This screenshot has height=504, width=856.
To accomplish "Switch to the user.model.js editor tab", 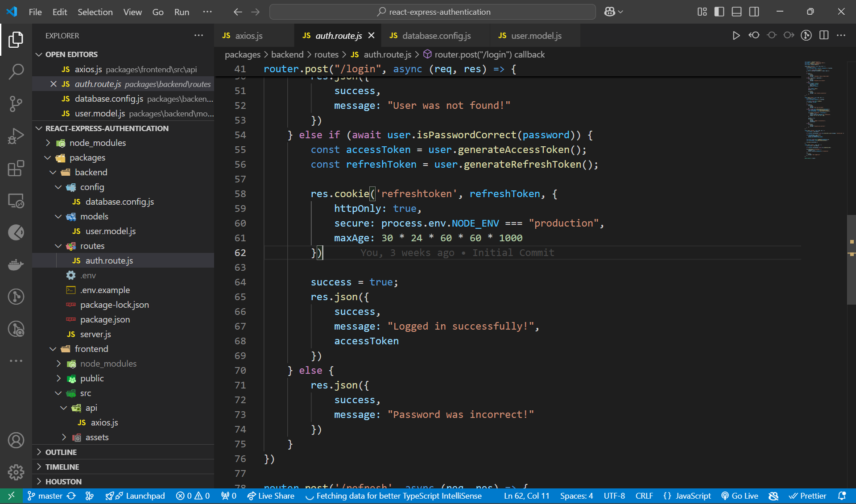I will [535, 36].
